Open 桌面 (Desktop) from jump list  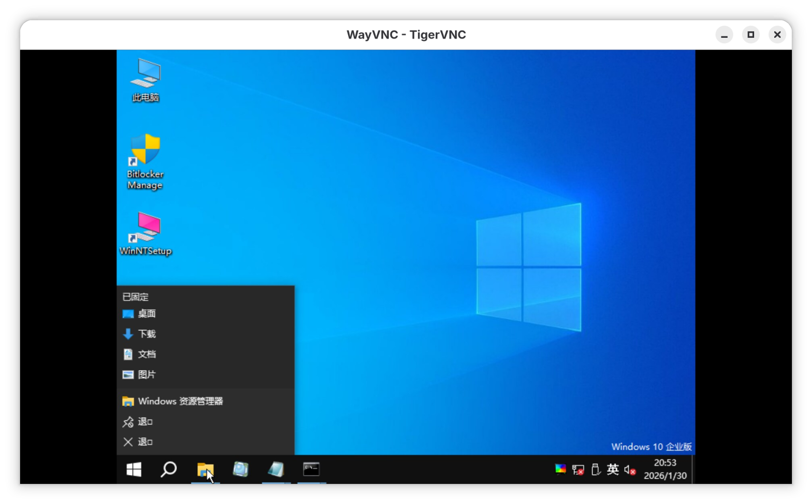pyautogui.click(x=147, y=314)
